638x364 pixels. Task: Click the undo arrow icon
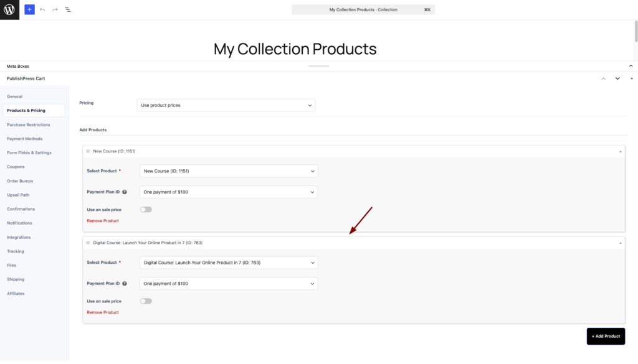(x=42, y=9)
